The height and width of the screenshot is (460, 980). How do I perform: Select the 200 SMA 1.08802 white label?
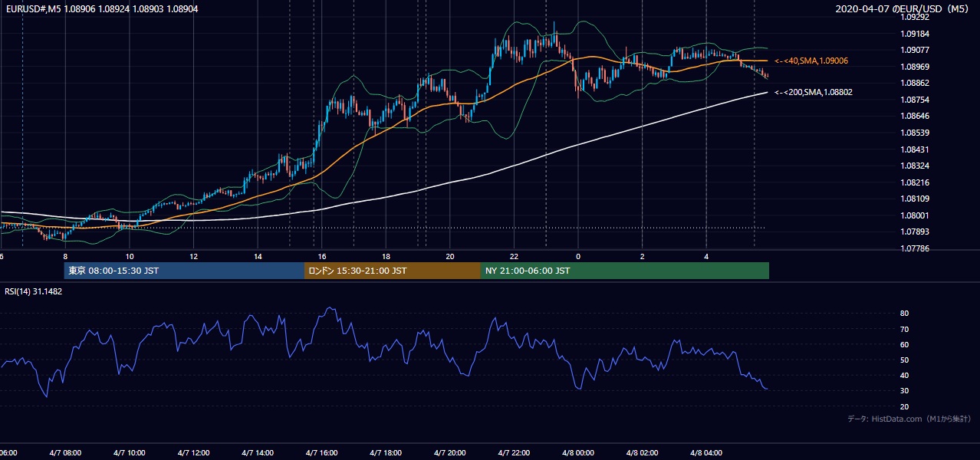[x=813, y=92]
